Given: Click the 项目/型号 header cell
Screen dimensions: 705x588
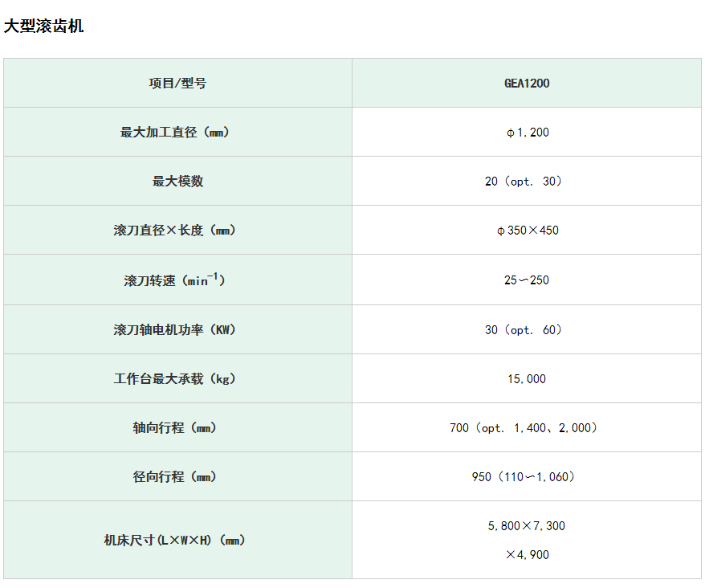Looking at the screenshot, I should [x=177, y=84].
